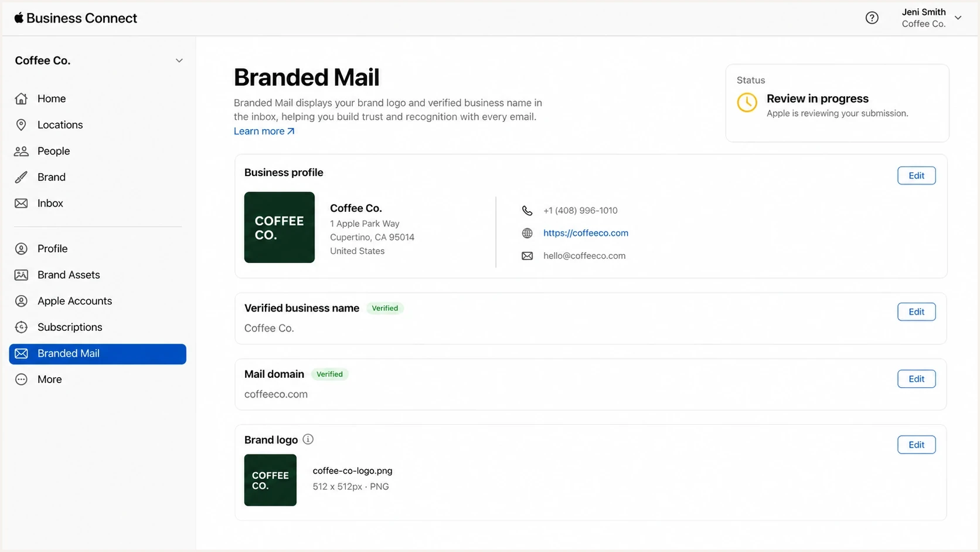Click the Profile person icon
The height and width of the screenshot is (552, 980).
(21, 249)
